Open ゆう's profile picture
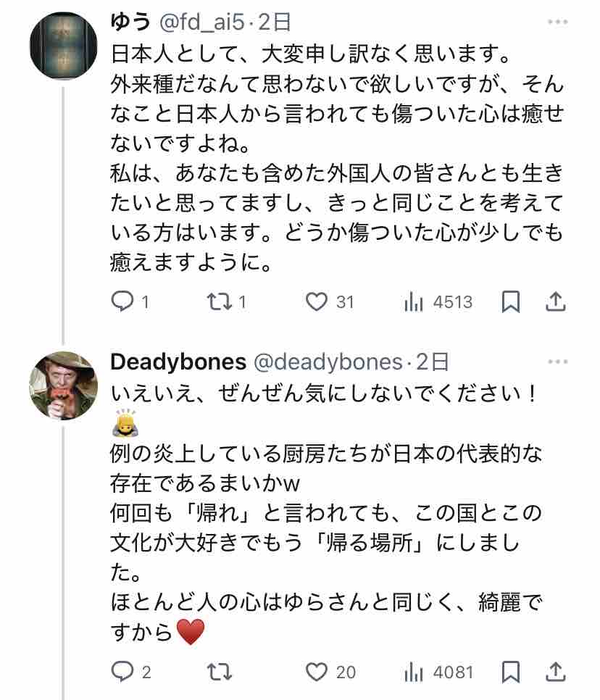 (x=63, y=45)
